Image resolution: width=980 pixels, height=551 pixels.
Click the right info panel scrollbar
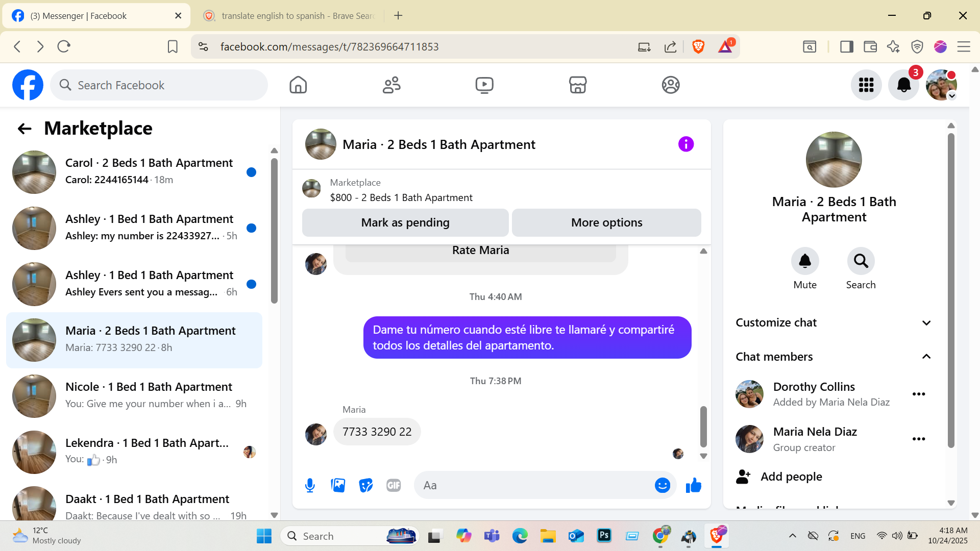pyautogui.click(x=951, y=290)
